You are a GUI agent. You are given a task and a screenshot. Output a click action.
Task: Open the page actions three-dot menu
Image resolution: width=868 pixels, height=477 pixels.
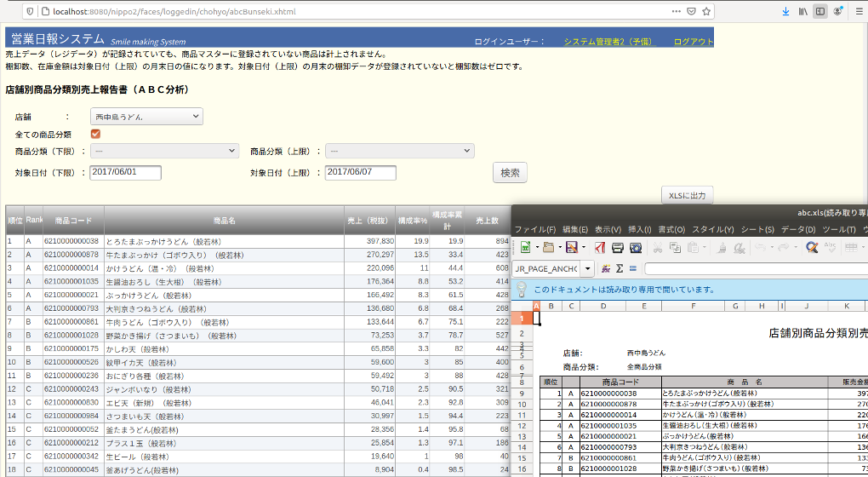pyautogui.click(x=677, y=11)
